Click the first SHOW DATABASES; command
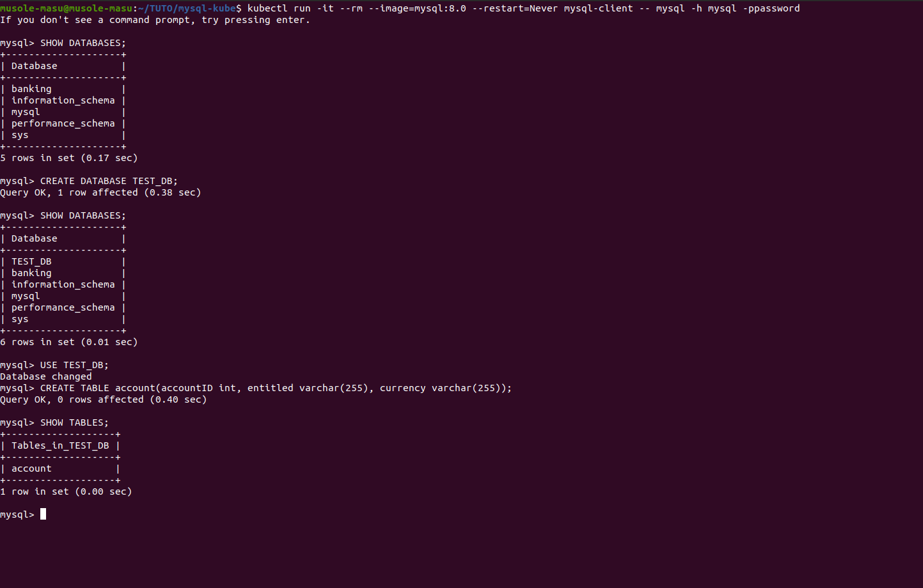This screenshot has height=588, width=923. click(x=83, y=43)
